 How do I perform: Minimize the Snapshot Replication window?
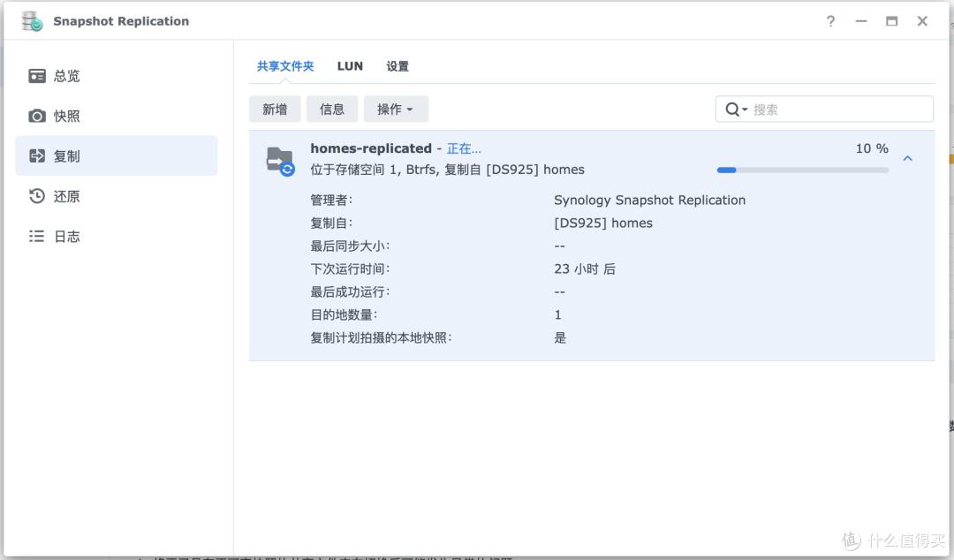click(x=861, y=21)
